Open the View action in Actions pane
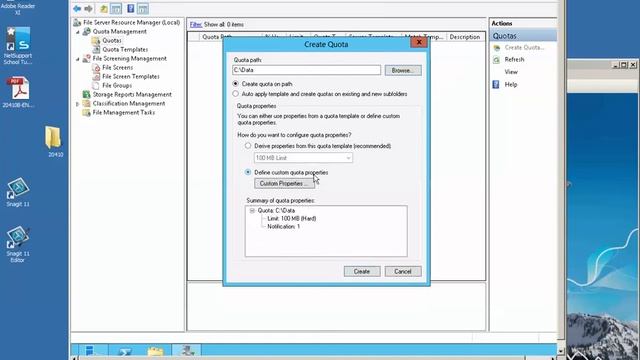The width and height of the screenshot is (640, 360). (x=511, y=72)
